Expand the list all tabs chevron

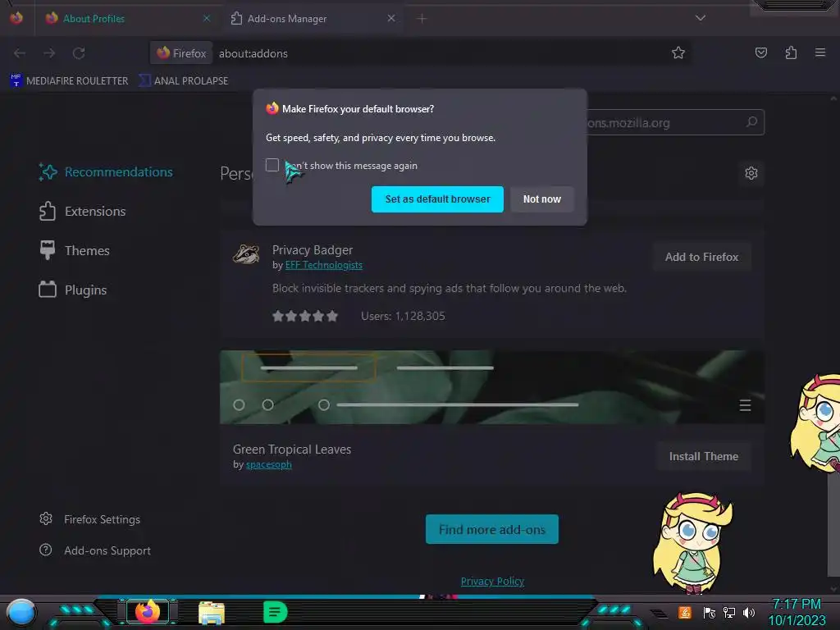coord(701,18)
